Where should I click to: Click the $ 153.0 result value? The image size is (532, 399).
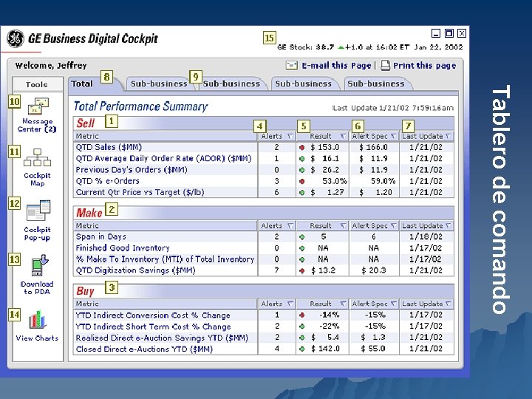tap(324, 147)
